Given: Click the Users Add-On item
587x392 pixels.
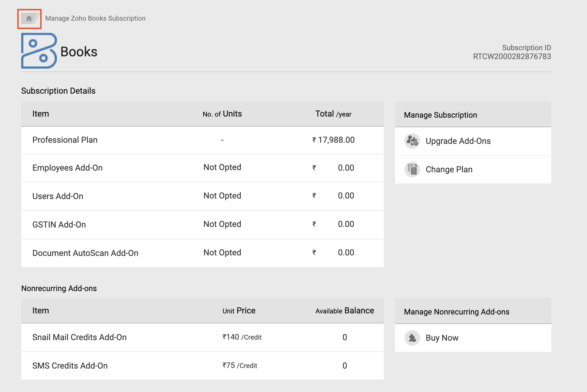Looking at the screenshot, I should pos(58,196).
